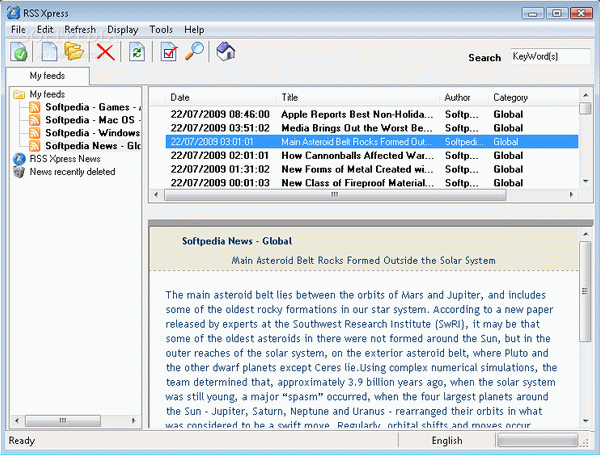Click the globe icon of RSS Xpress News
The height and width of the screenshot is (455, 600).
(19, 159)
